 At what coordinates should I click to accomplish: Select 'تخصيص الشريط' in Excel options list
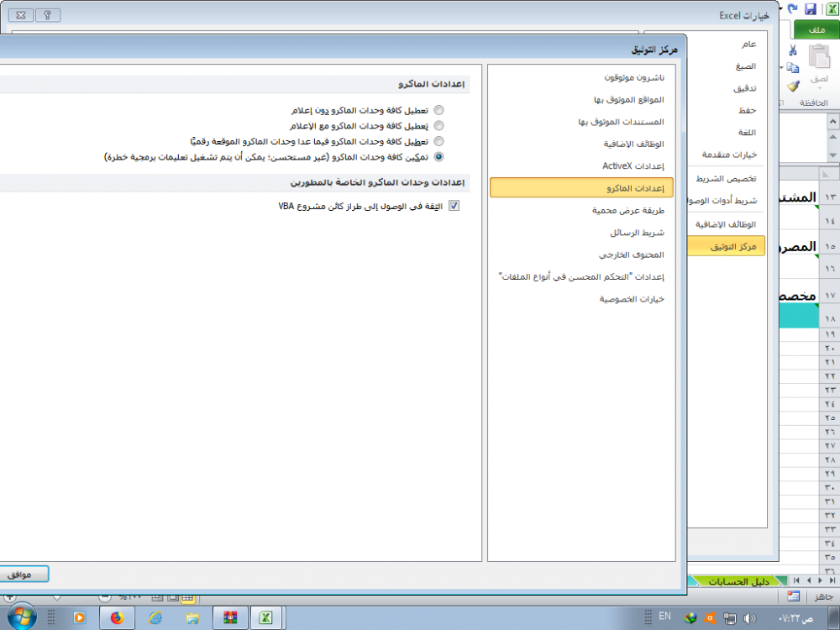click(x=726, y=178)
